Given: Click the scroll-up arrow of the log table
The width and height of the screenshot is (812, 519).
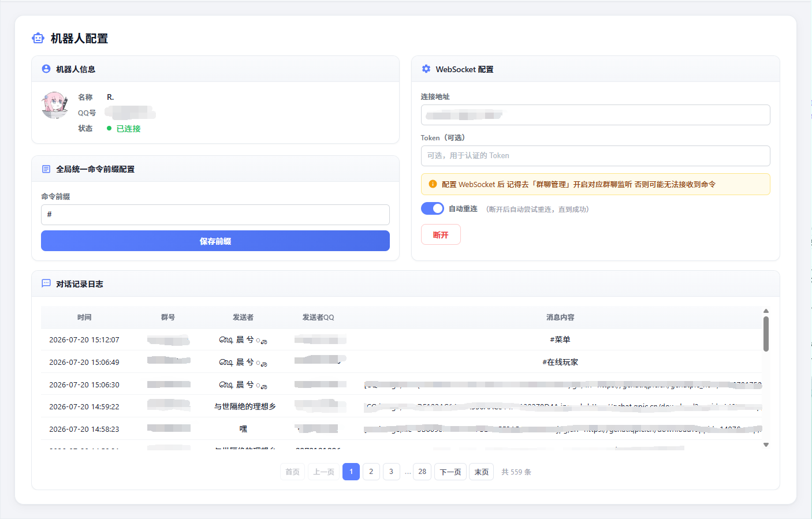Looking at the screenshot, I should coord(766,311).
